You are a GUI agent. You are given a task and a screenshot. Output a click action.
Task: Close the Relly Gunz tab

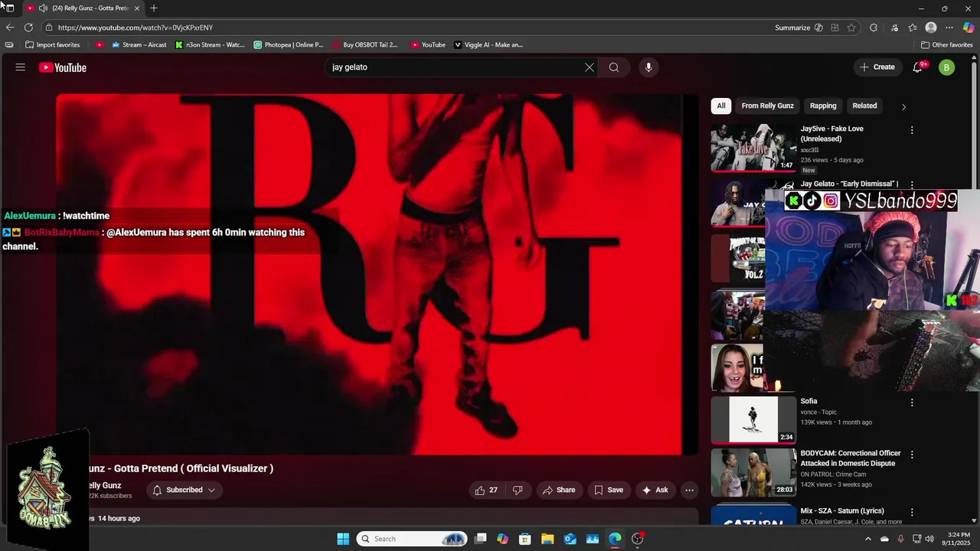click(x=136, y=8)
